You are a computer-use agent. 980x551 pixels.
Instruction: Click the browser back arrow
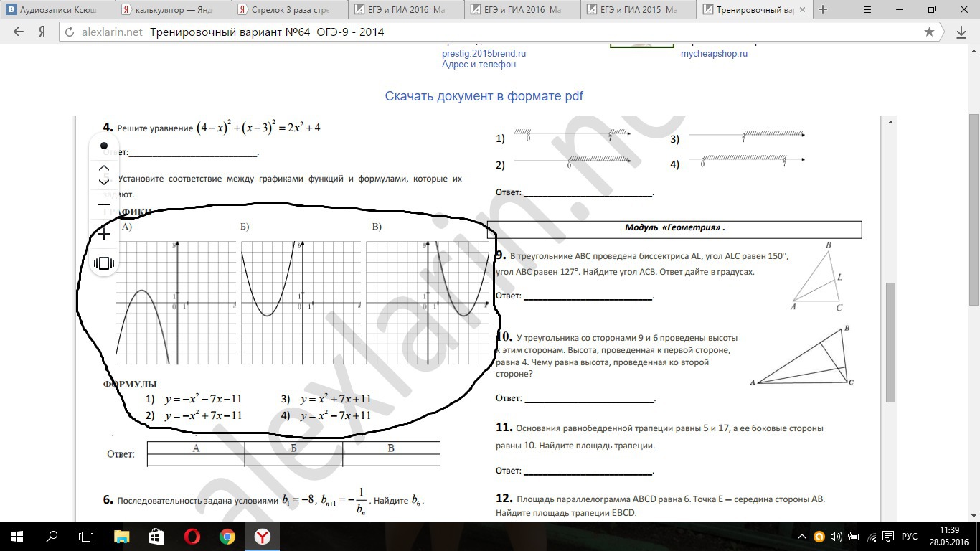coord(19,32)
